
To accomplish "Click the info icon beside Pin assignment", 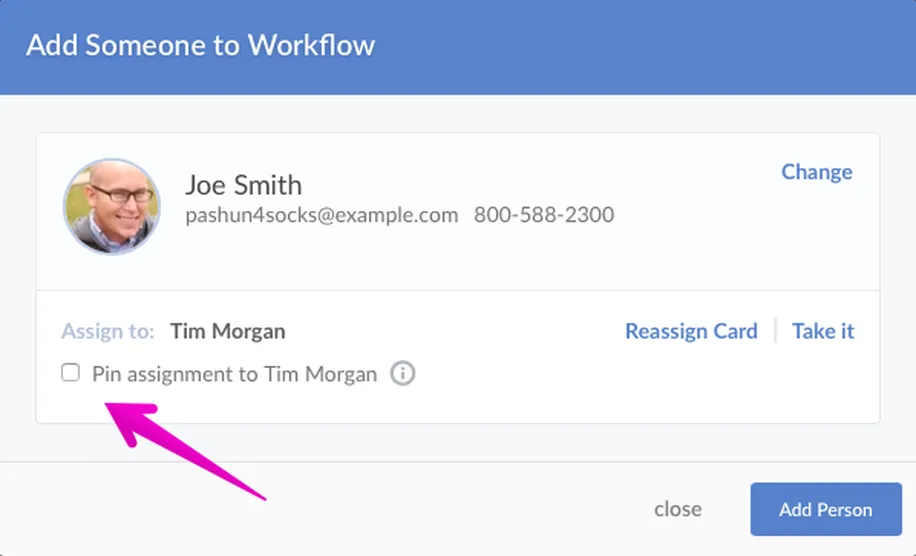I will [402, 374].
